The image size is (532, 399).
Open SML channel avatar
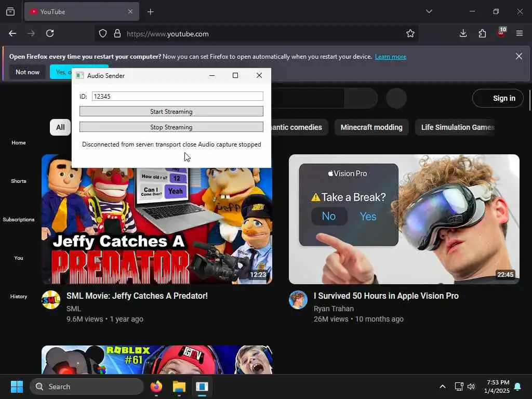tap(51, 300)
